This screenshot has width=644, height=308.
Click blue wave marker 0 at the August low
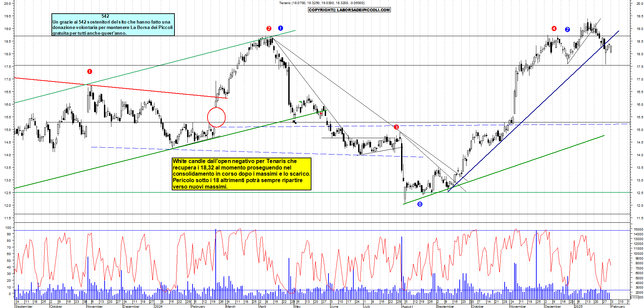point(420,204)
